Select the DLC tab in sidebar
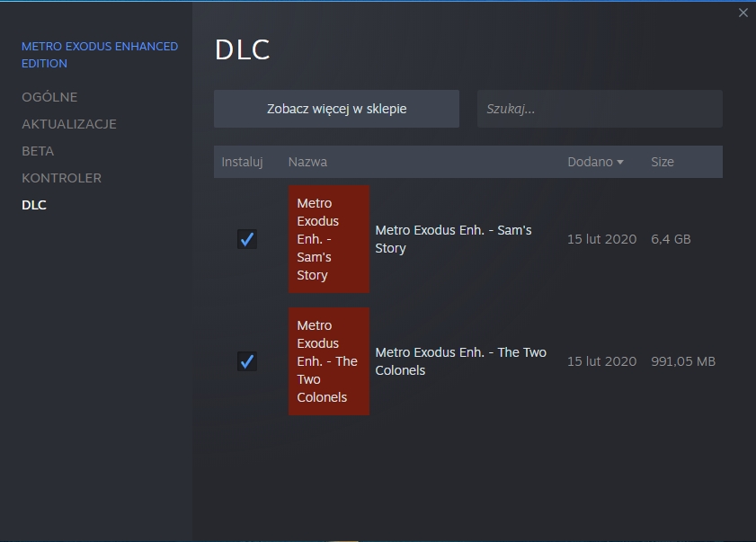Image resolution: width=756 pixels, height=542 pixels. (x=34, y=205)
